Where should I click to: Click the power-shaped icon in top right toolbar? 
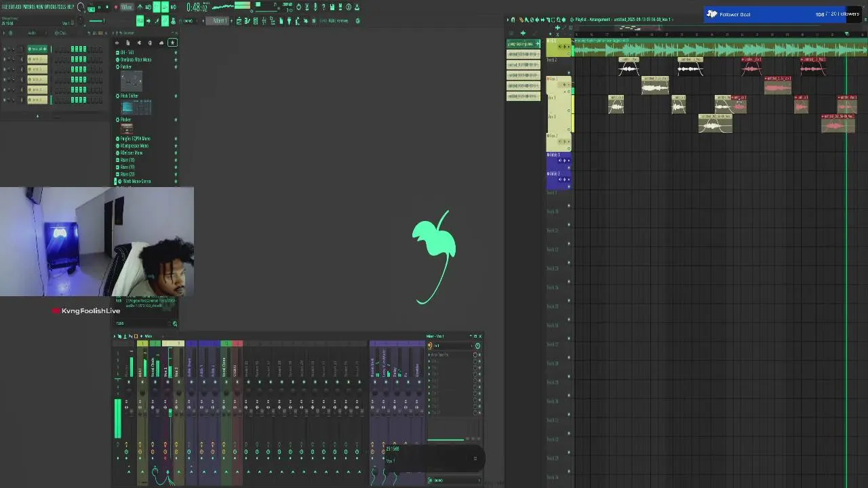[298, 7]
